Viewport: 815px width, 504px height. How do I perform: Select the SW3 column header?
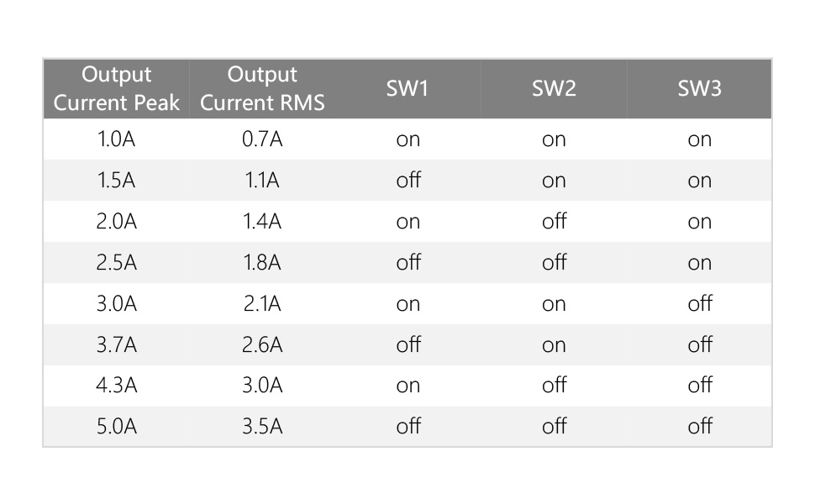[x=699, y=88]
